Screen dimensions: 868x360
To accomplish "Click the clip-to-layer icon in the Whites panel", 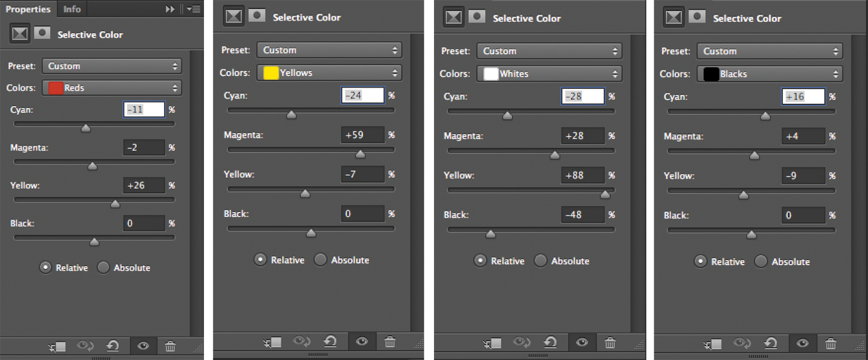I will click(x=492, y=343).
